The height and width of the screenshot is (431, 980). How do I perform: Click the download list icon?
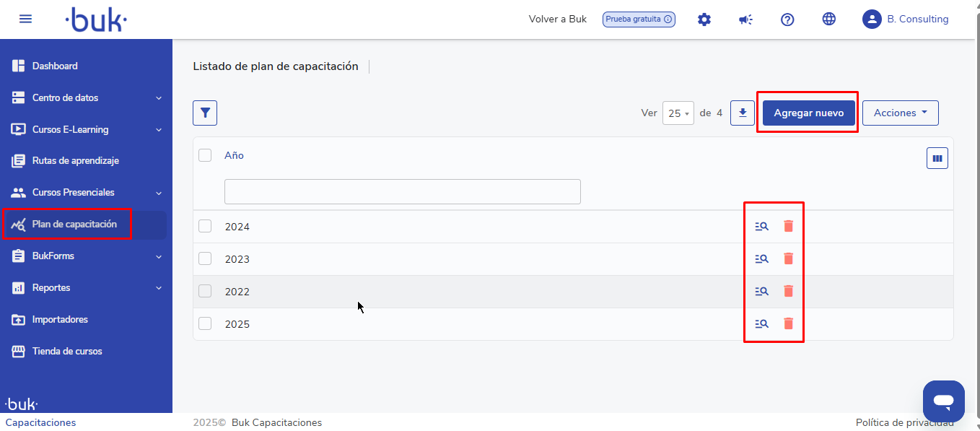742,113
